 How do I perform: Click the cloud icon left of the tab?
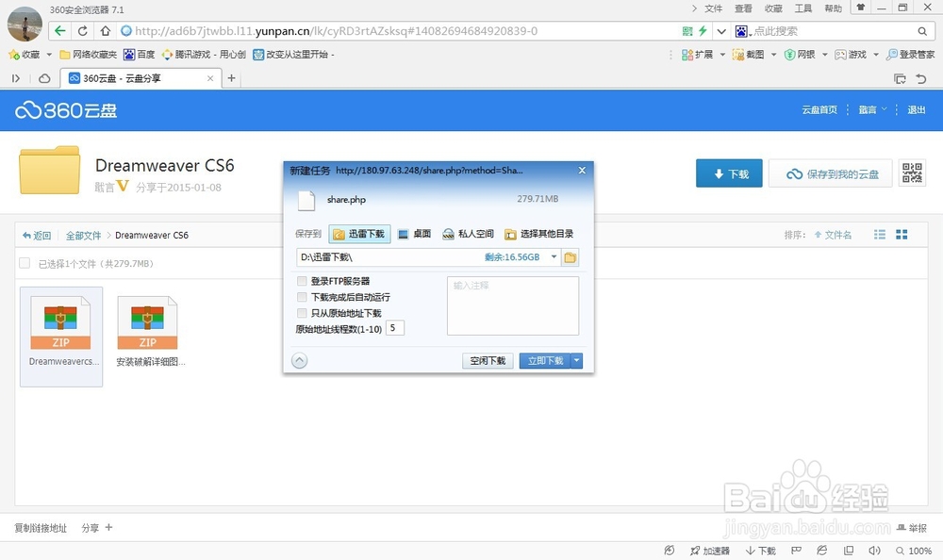pos(44,78)
